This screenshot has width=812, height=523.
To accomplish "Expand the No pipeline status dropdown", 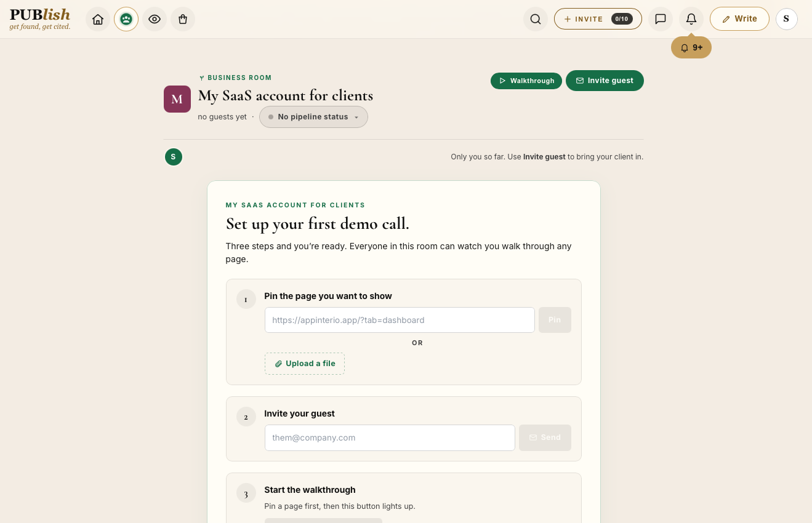I will click(x=313, y=117).
